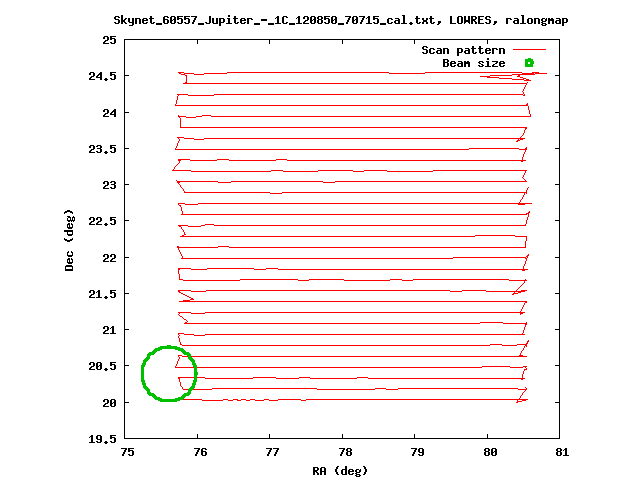640x480 pixels.
Task: Click the Dec tick label 21
Action: [x=109, y=330]
